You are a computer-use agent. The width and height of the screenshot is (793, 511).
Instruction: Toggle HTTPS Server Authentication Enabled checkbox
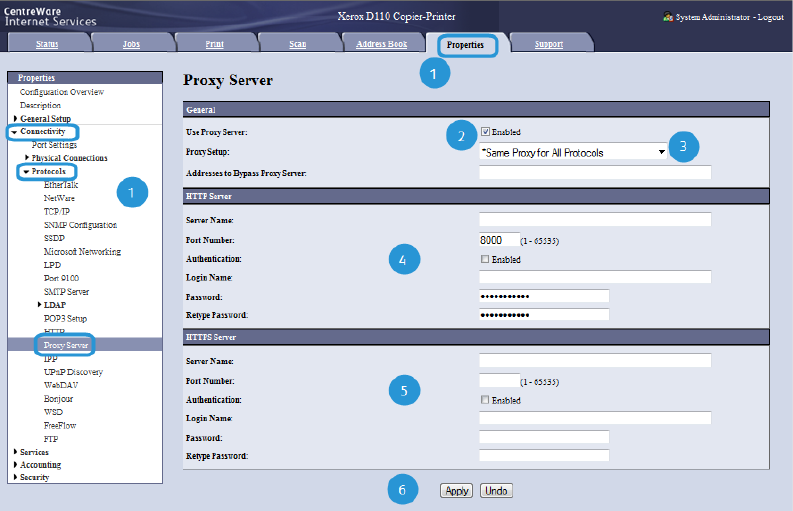pyautogui.click(x=485, y=400)
